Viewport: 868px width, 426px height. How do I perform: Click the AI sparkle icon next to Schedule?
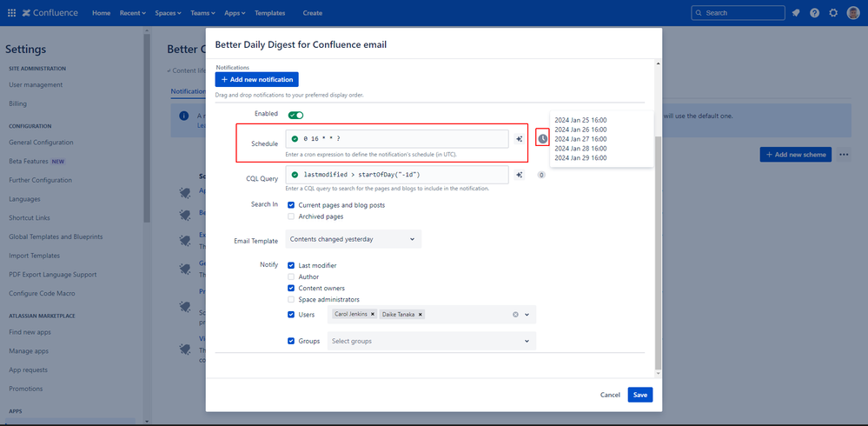[x=519, y=139]
